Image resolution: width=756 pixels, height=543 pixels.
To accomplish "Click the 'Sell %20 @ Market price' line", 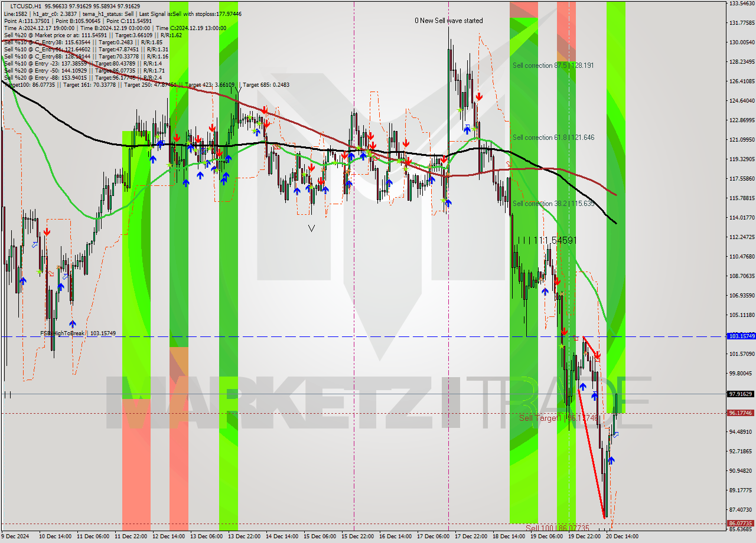I will tap(93, 35).
